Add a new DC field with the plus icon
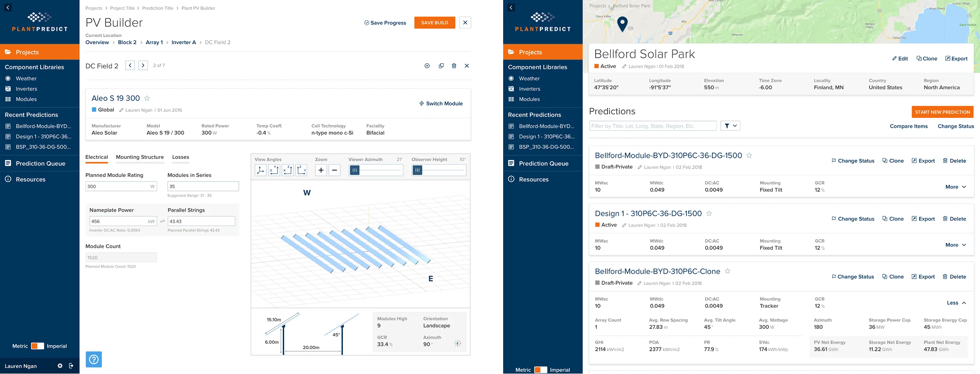Screen dimensions: 980x374 pos(427,65)
